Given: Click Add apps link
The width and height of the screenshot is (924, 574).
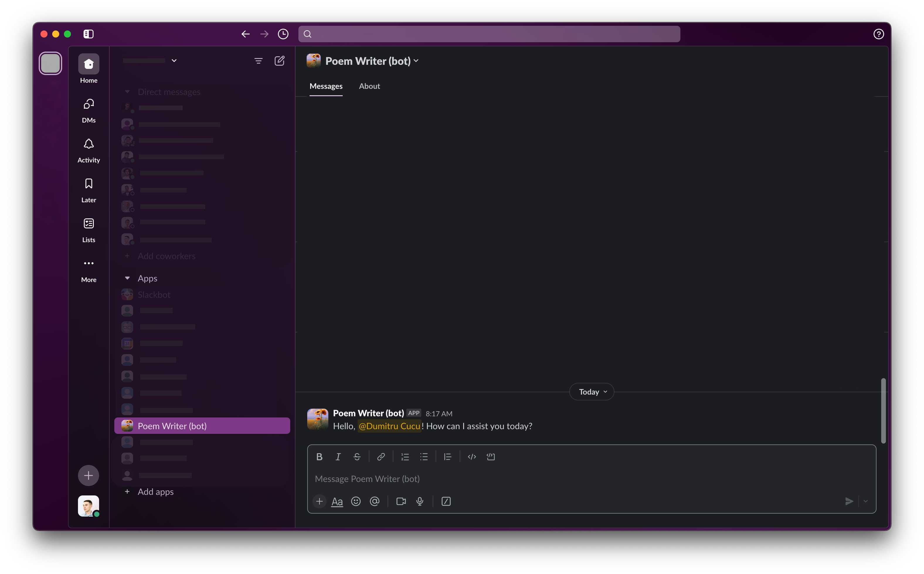Looking at the screenshot, I should [x=155, y=492].
